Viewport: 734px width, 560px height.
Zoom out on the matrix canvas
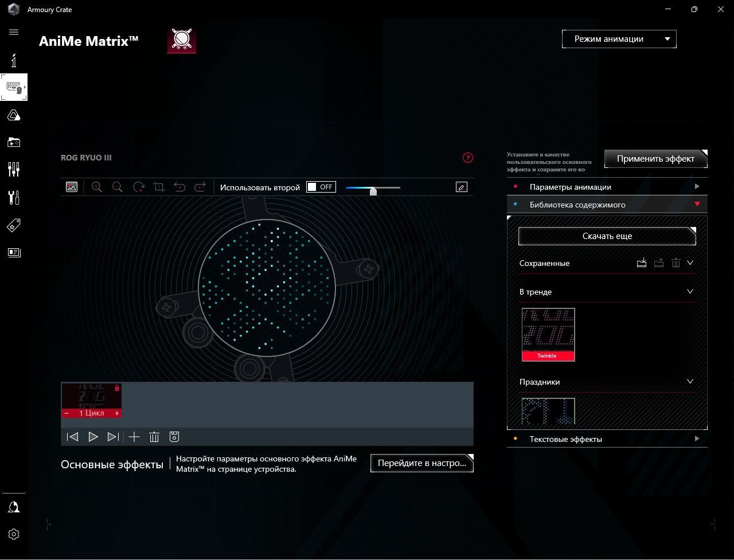118,187
